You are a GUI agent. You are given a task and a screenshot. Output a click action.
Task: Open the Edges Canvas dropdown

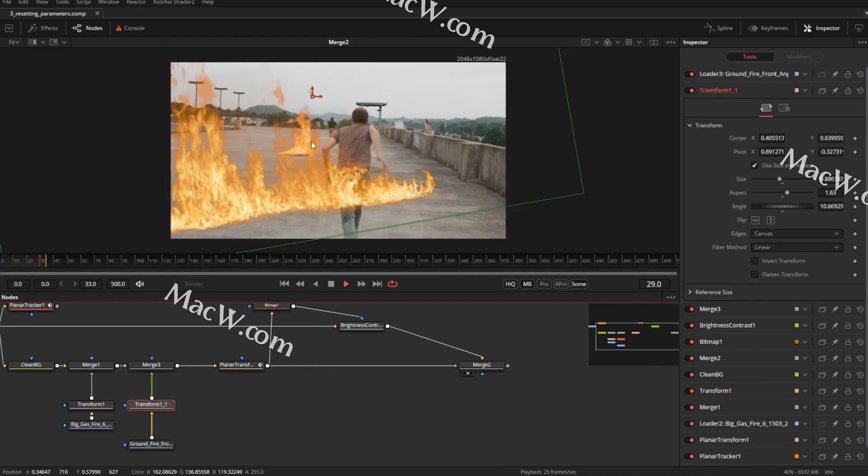coord(796,234)
